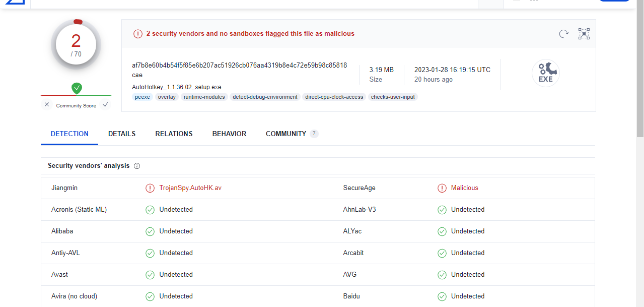Click Avira (no cloud) green check icon

(x=150, y=296)
